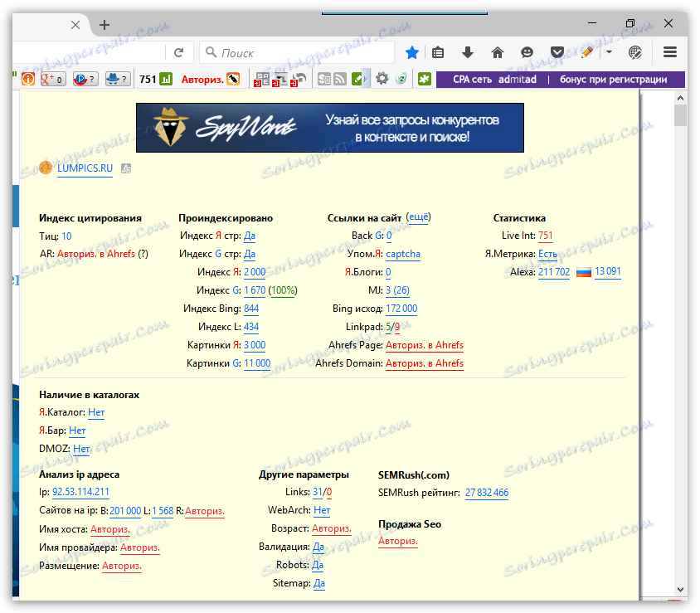Open the Live Int value 751
Viewport: 700px width, 613px height.
545,236
